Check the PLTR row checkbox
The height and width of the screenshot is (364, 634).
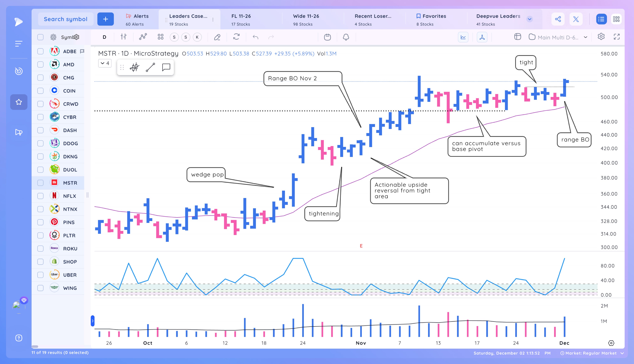pyautogui.click(x=40, y=235)
